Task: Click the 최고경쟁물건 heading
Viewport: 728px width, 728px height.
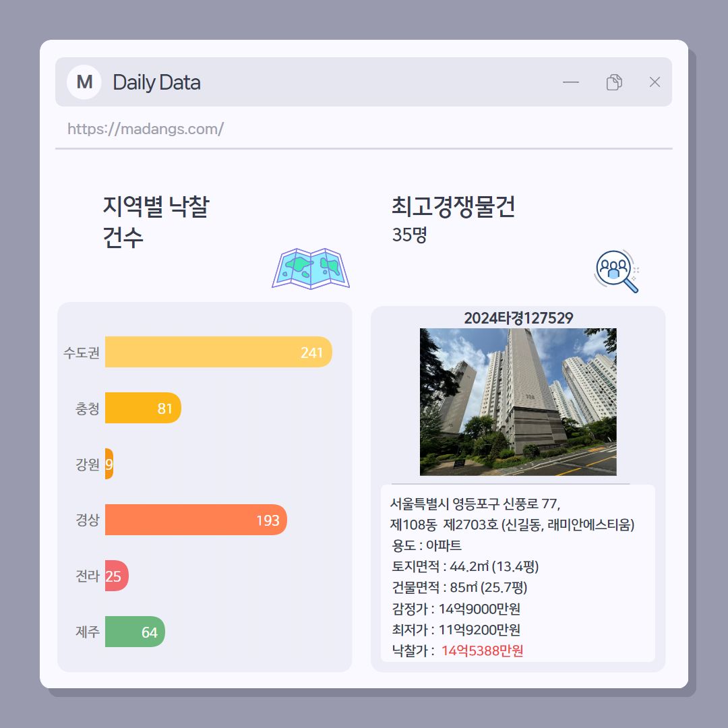Action: 453,207
